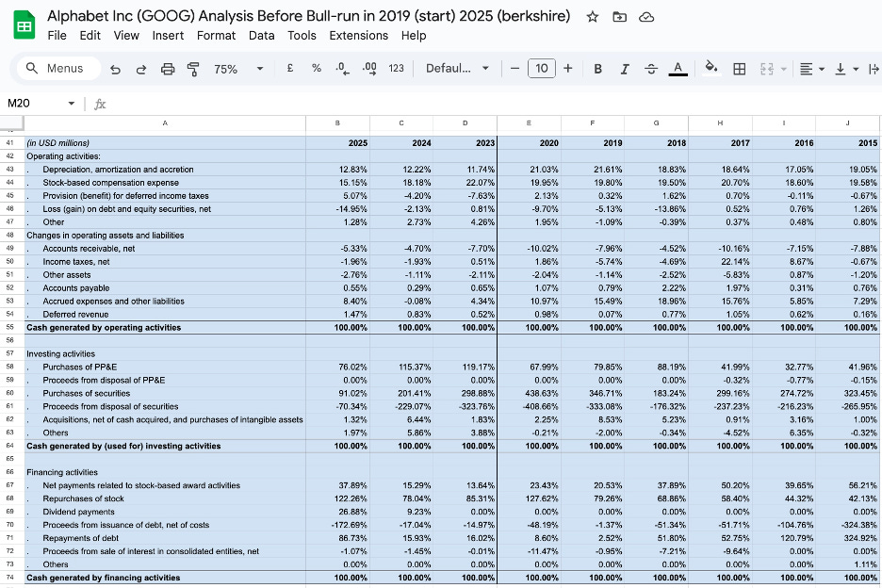Screen dimensions: 882x588
Task: Select row 55 header
Action: tap(10, 328)
